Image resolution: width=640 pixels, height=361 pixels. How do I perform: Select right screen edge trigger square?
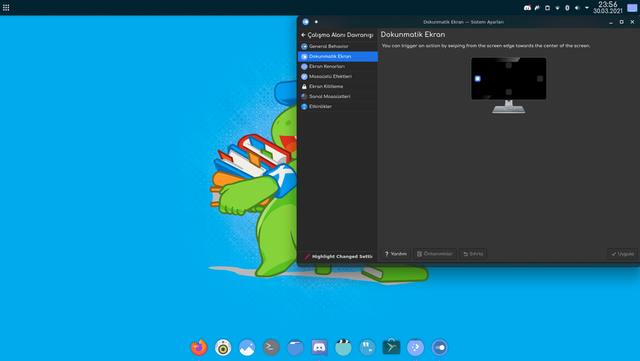tap(540, 78)
